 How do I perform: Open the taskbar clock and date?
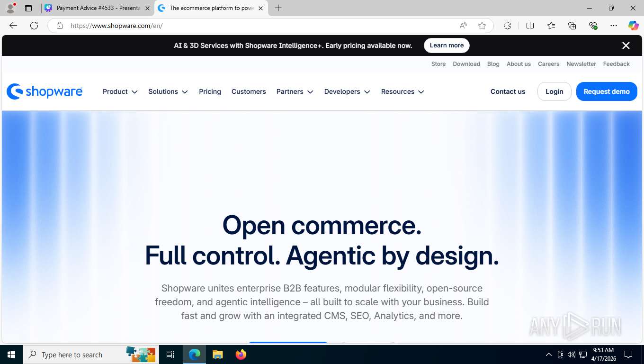point(603,355)
